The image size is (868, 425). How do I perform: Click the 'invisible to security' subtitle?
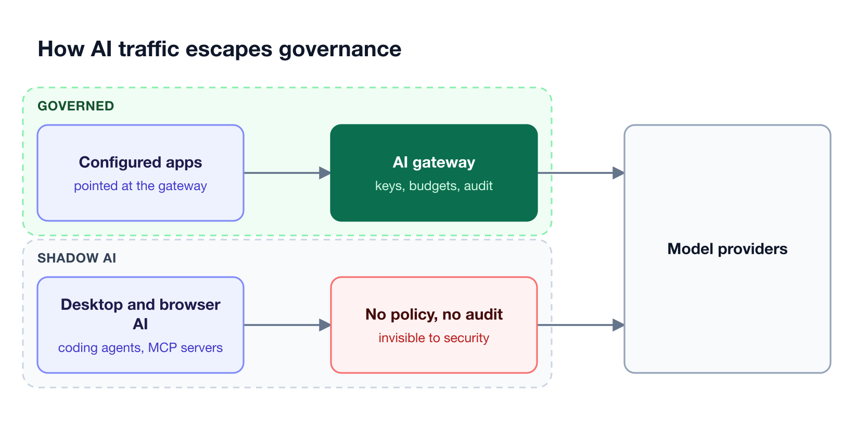(x=434, y=338)
